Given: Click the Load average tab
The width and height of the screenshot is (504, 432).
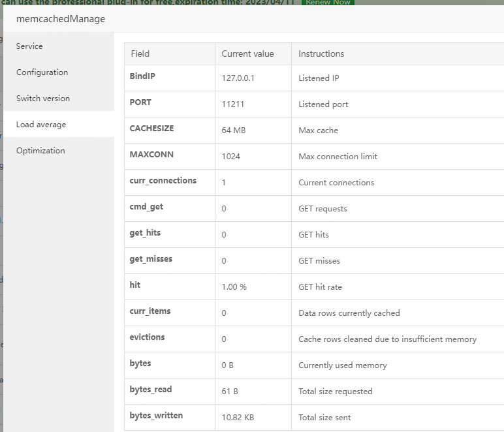Looking at the screenshot, I should click(40, 125).
